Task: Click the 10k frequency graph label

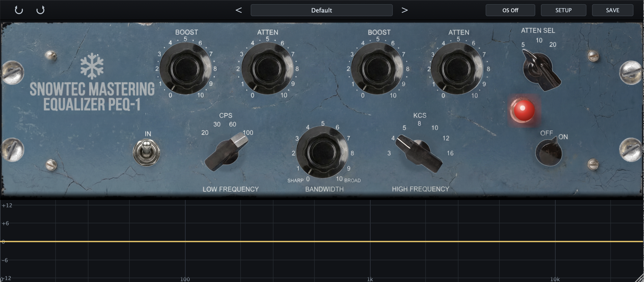Action: tap(555, 279)
